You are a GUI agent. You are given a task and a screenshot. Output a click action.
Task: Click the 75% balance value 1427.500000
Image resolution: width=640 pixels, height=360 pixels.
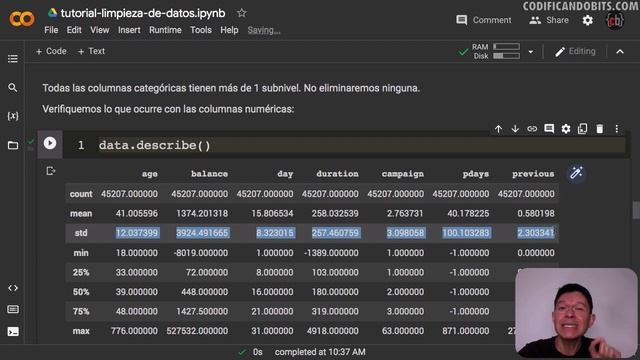202,311
